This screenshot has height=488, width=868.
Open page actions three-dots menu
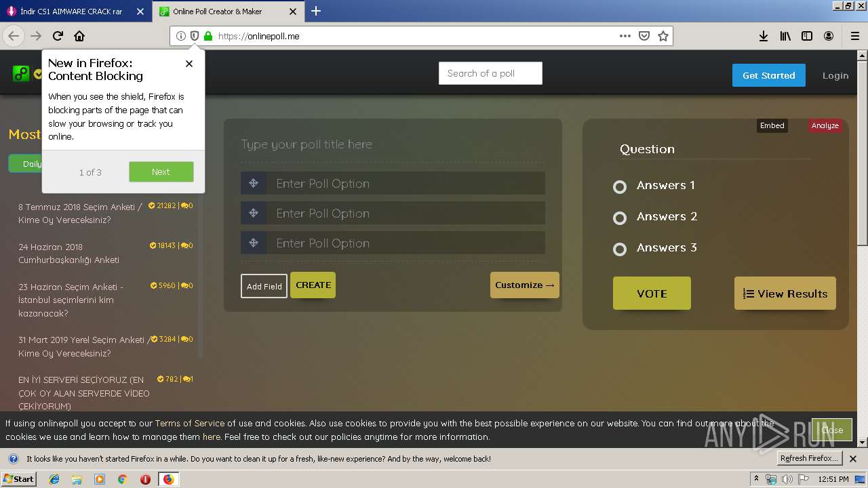tap(625, 36)
